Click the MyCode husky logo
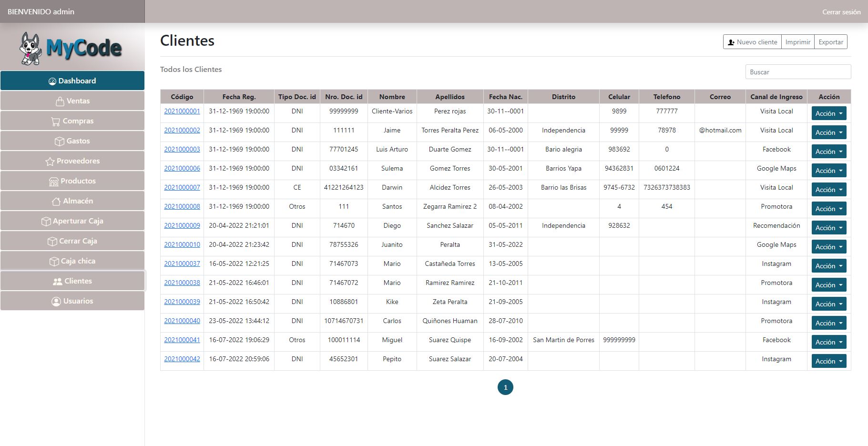 (x=31, y=49)
